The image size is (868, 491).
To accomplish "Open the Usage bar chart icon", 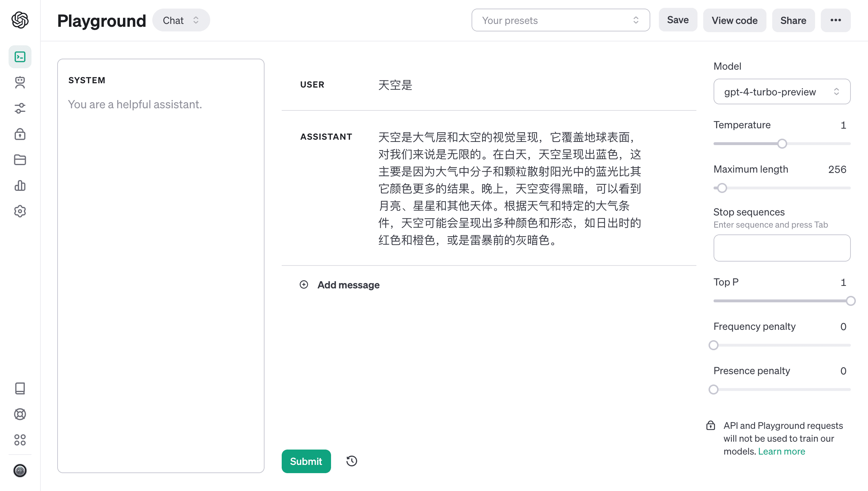I will click(x=20, y=185).
